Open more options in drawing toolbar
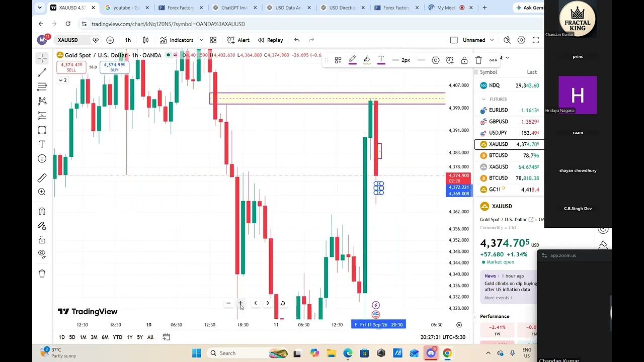The image size is (644, 362). [493, 60]
